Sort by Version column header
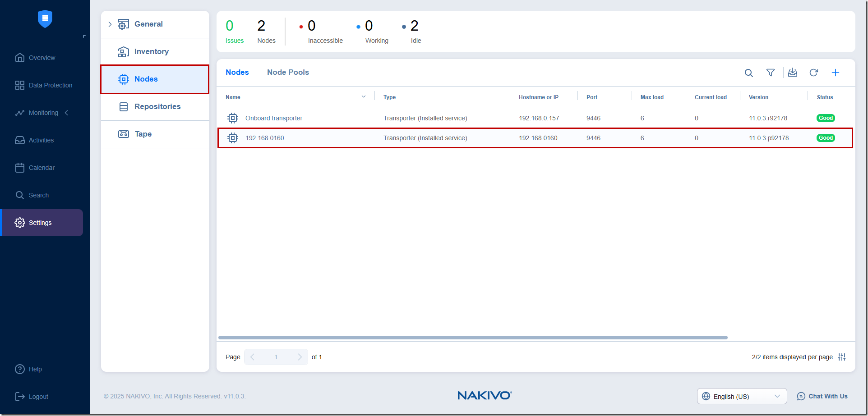 758,97
